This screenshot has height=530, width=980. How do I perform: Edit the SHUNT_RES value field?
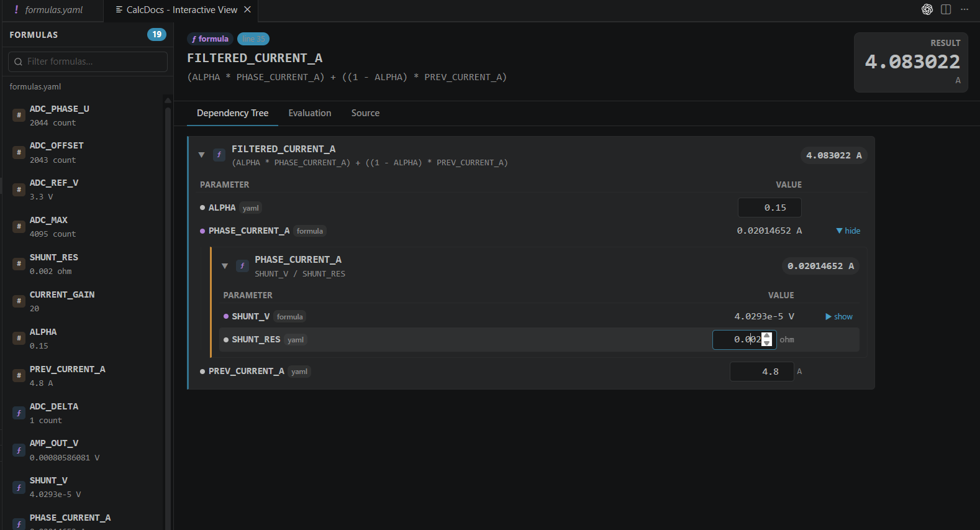click(744, 339)
